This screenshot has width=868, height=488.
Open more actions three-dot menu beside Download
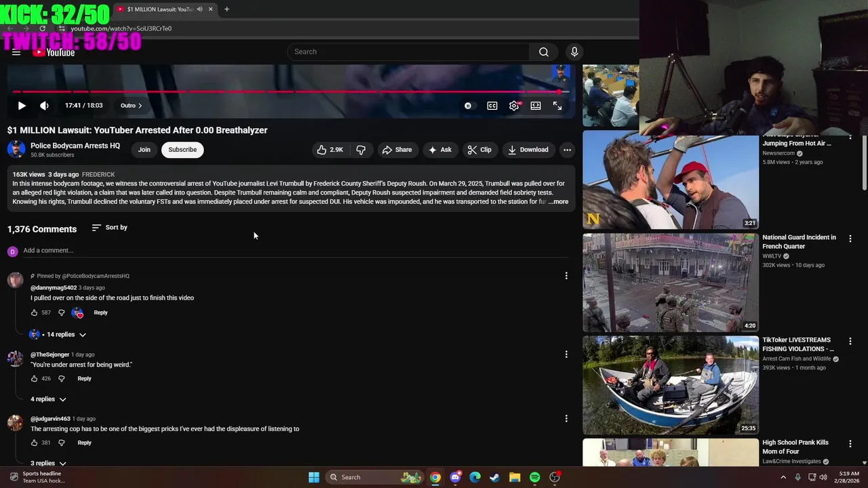point(567,150)
